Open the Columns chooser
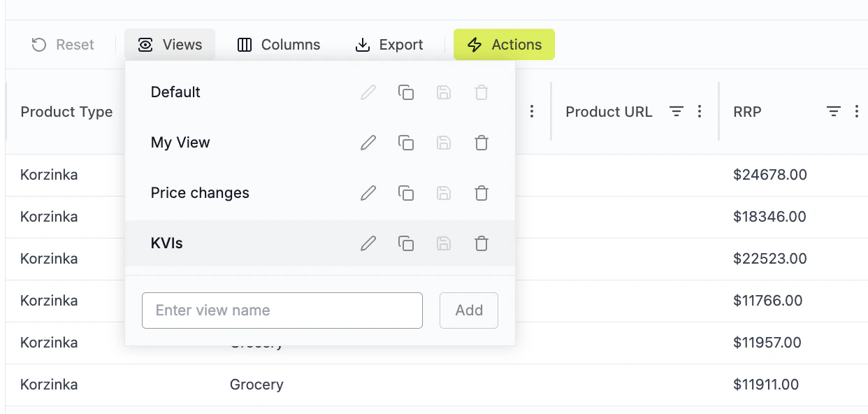The image size is (868, 414). pos(278,45)
